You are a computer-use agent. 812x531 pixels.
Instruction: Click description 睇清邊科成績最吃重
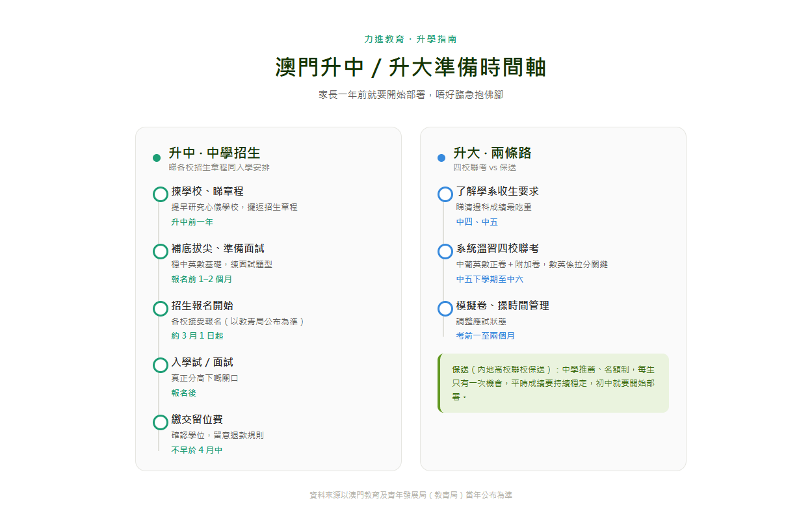(x=493, y=207)
